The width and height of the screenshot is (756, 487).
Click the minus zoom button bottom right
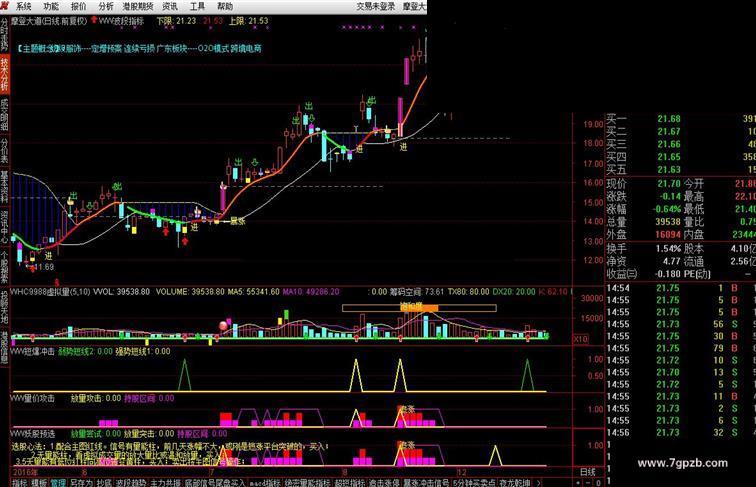(588, 483)
